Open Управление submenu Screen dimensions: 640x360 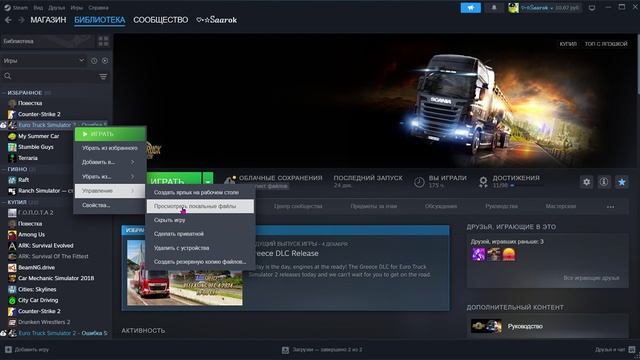click(110, 191)
